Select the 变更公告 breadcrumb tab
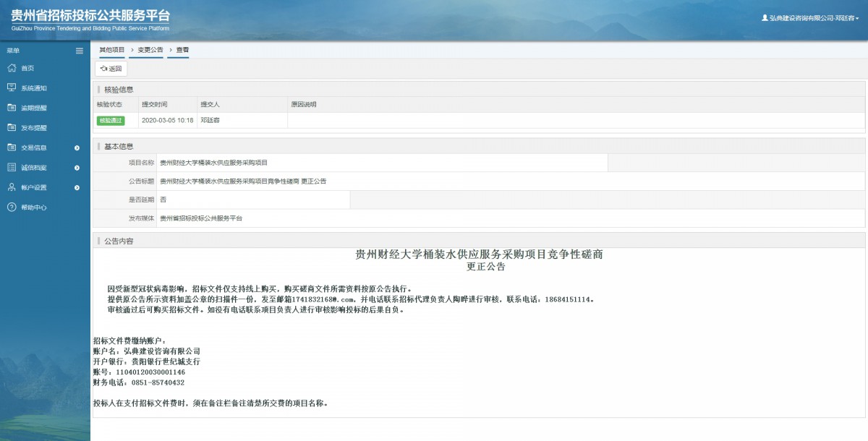Screen dimensions: 868x441 pyautogui.click(x=150, y=50)
